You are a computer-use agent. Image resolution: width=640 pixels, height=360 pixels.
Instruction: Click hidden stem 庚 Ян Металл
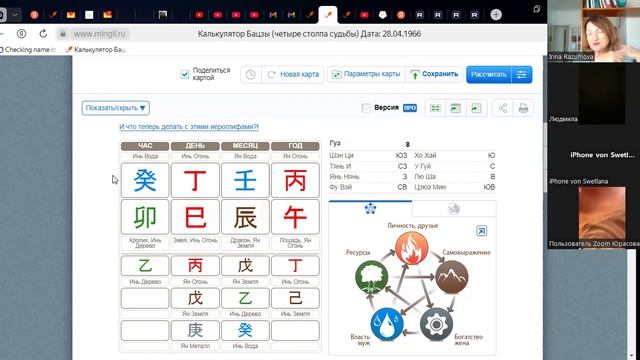point(195,330)
